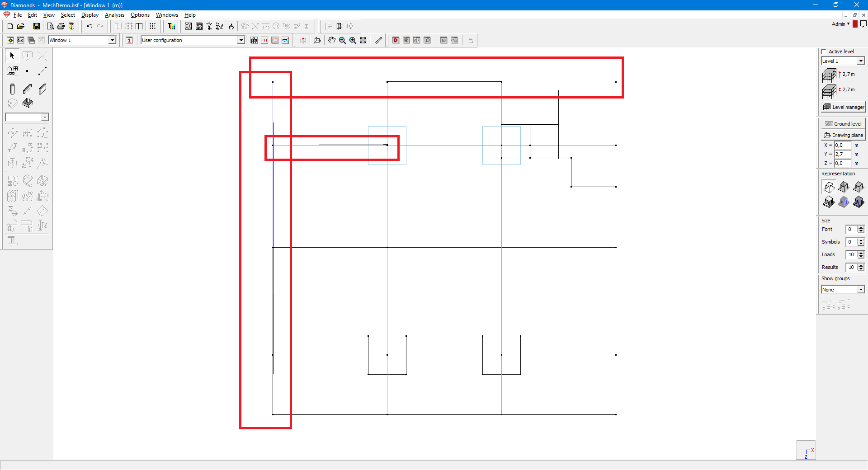Screen dimensions: 868x470
Task: Click the Z coordinate input field
Action: (x=843, y=164)
